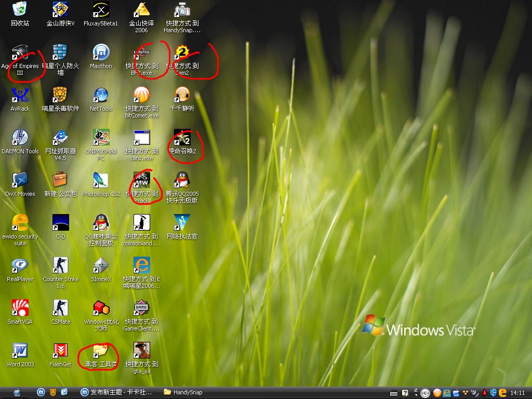This screenshot has width=532, height=399.
Task: Launch Counter Strike 1.6 icon
Action: point(60,265)
